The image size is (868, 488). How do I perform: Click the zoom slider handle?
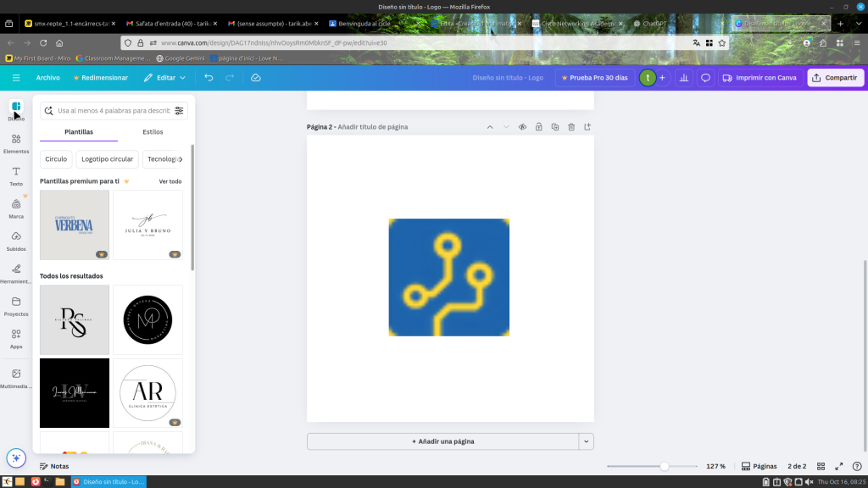tap(664, 466)
